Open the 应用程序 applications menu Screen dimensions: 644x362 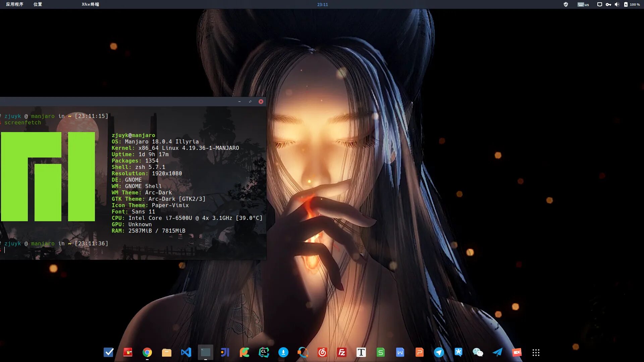(14, 4)
